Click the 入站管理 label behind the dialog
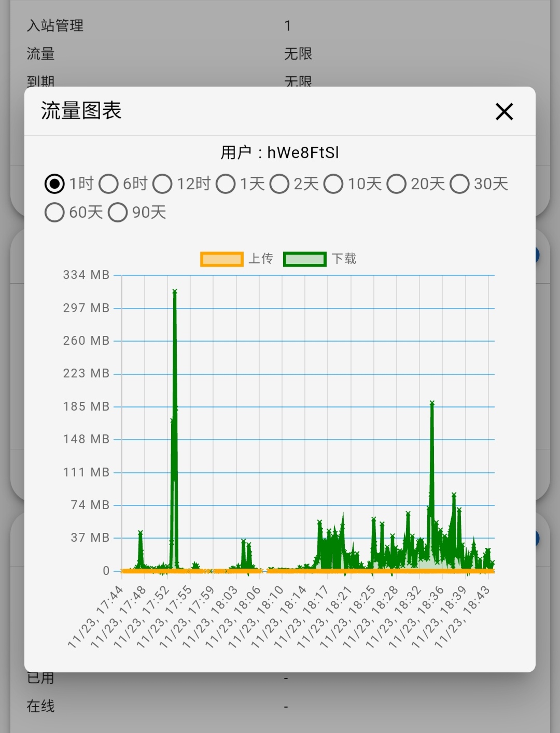 (55, 25)
